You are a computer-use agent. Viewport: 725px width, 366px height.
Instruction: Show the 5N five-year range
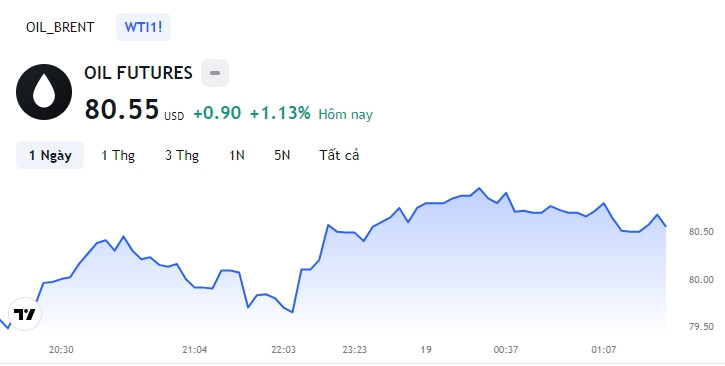[x=282, y=155]
